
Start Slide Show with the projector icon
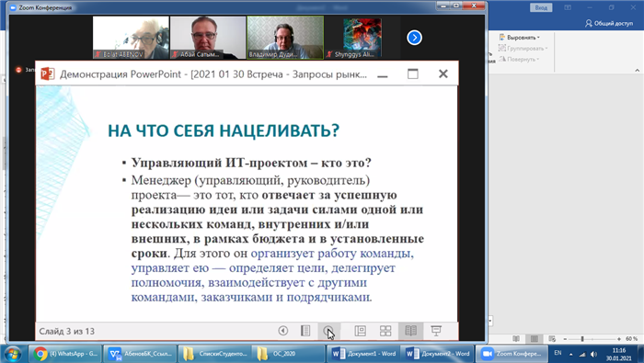[x=436, y=331]
